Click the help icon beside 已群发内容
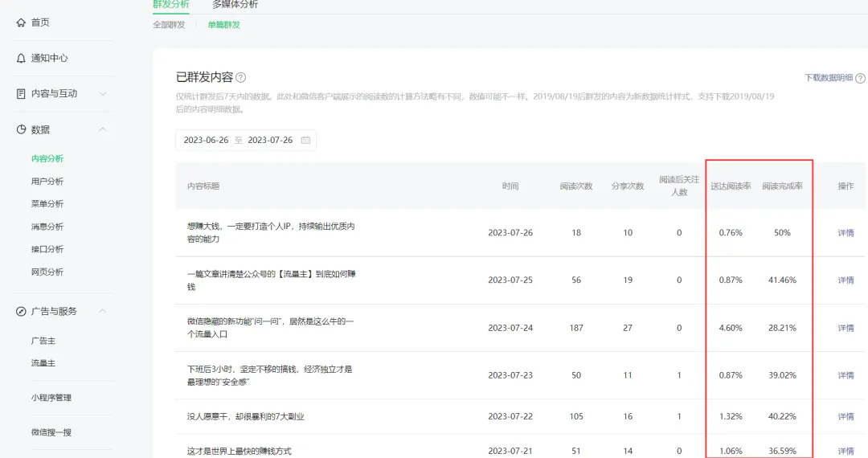The height and width of the screenshot is (458, 868). (x=241, y=78)
